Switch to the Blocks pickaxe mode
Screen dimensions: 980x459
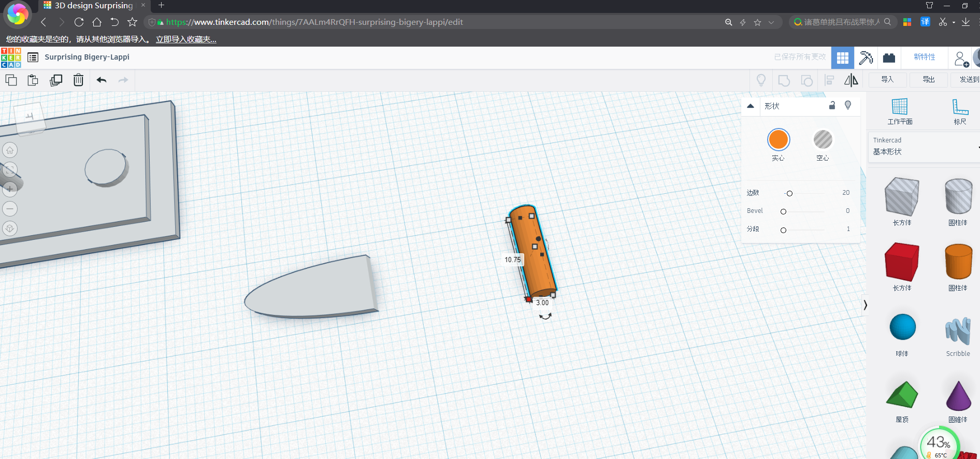[866, 58]
